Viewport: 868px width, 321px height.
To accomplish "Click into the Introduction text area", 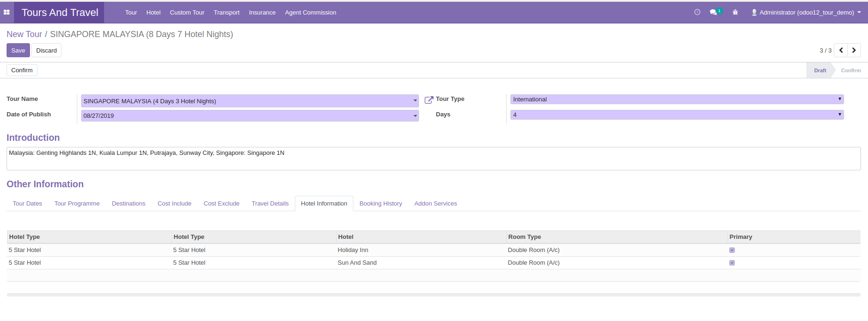I will (434, 159).
